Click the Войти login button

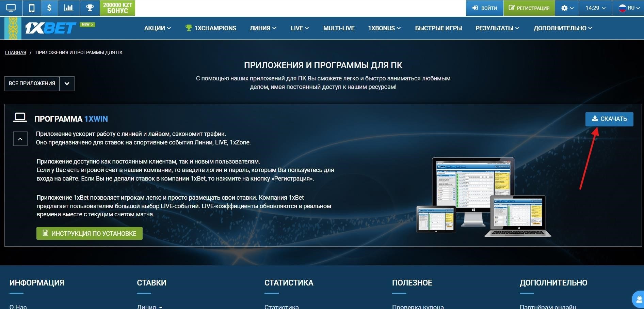coord(485,8)
